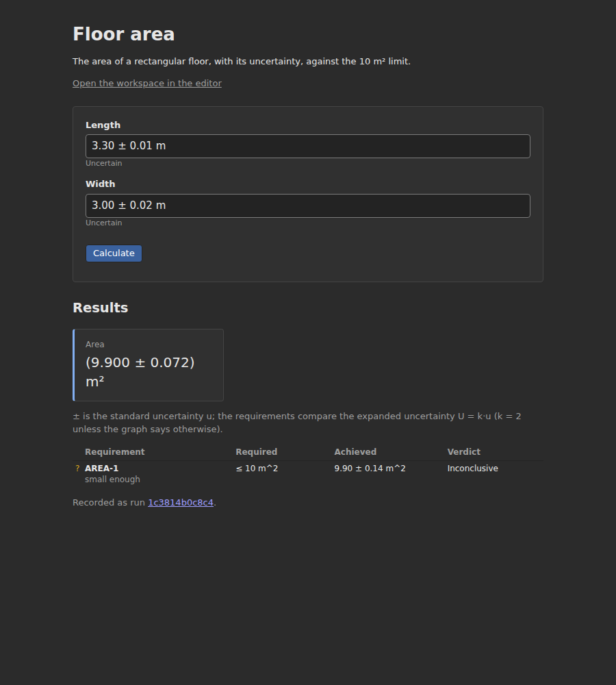Select the AREA-1 requirement name
Image resolution: width=616 pixels, height=685 pixels.
[102, 469]
